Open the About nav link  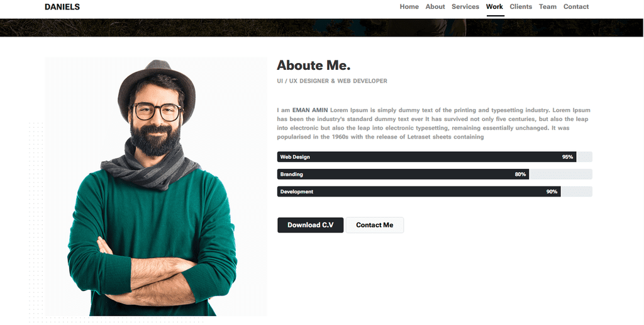pyautogui.click(x=435, y=6)
